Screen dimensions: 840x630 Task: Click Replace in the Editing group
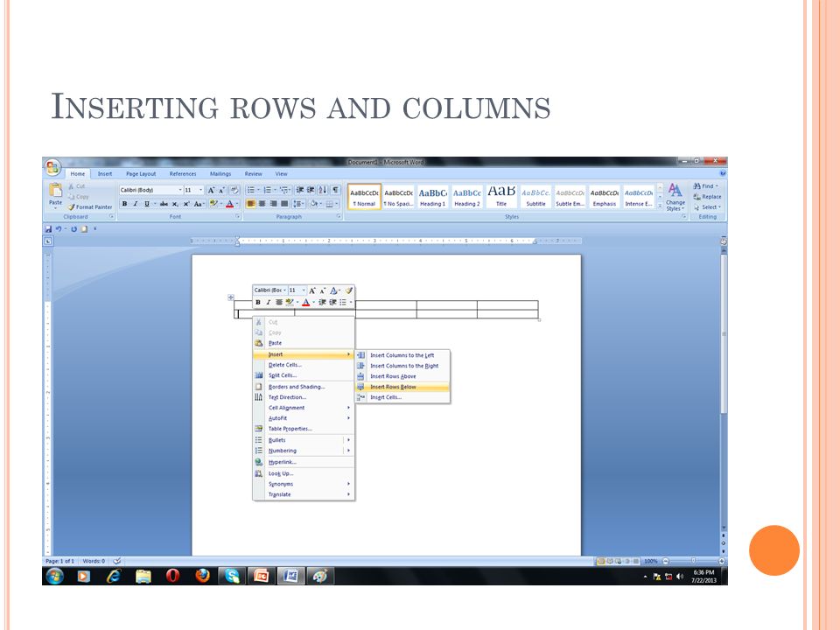(x=707, y=197)
